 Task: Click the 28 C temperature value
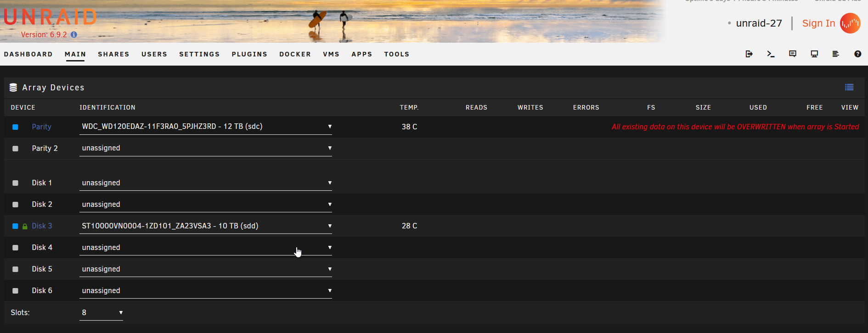[x=409, y=226]
